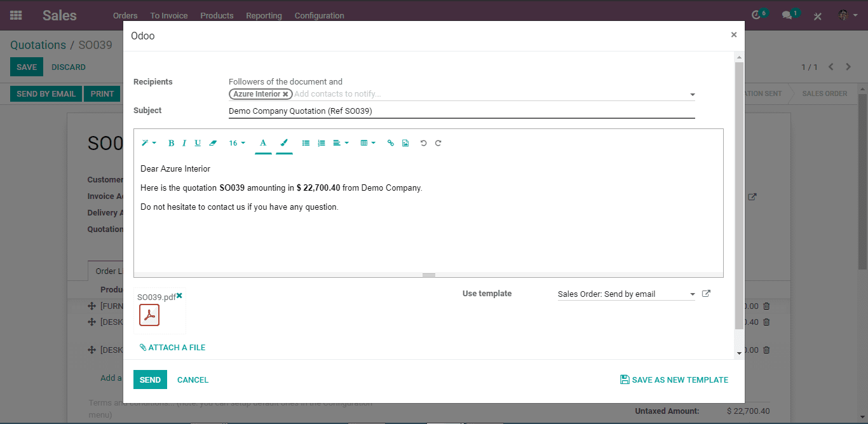This screenshot has height=424, width=868.
Task: Open template external link icon
Action: (706, 294)
